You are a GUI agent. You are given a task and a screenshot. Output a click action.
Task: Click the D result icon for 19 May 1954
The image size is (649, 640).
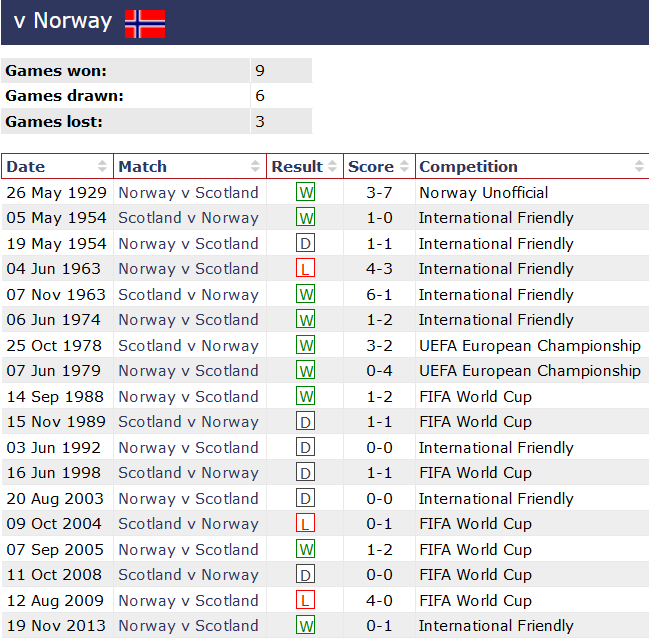[306, 243]
